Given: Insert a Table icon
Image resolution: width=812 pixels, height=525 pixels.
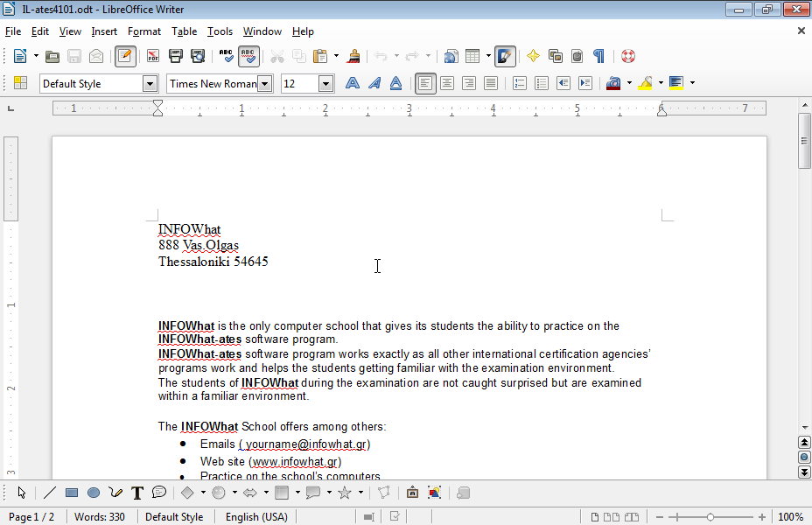Looking at the screenshot, I should click(472, 56).
